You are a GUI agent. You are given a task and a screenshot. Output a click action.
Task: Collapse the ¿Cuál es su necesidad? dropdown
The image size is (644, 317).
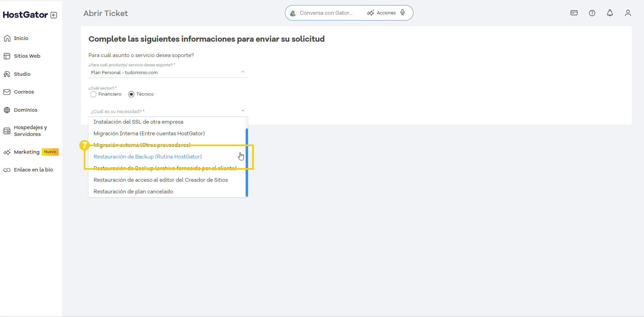(243, 110)
